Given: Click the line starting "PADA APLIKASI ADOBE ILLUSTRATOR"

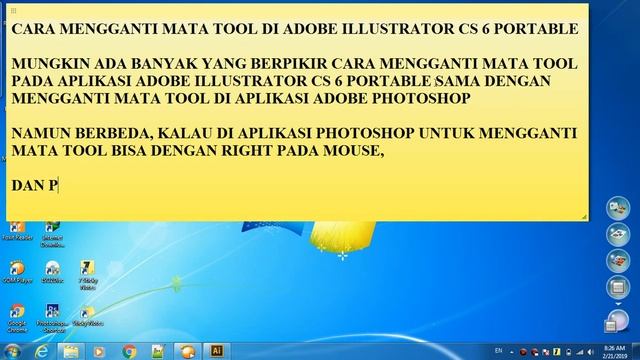Looking at the screenshot, I should 281,81.
